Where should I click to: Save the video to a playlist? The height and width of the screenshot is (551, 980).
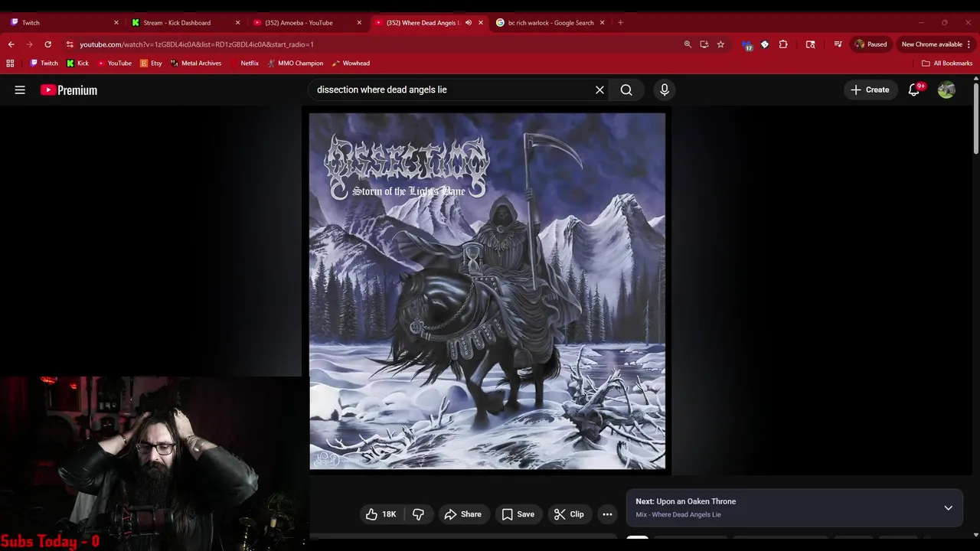518,514
